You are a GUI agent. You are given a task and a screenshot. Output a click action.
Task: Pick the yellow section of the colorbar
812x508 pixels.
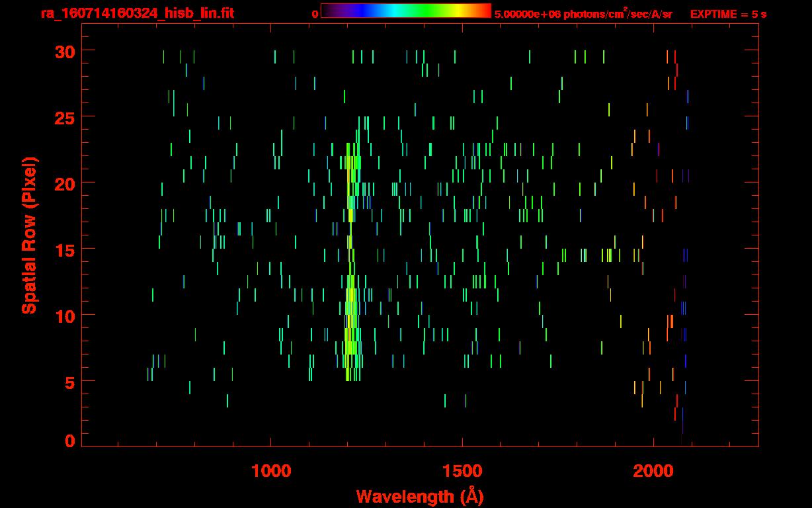(455, 11)
